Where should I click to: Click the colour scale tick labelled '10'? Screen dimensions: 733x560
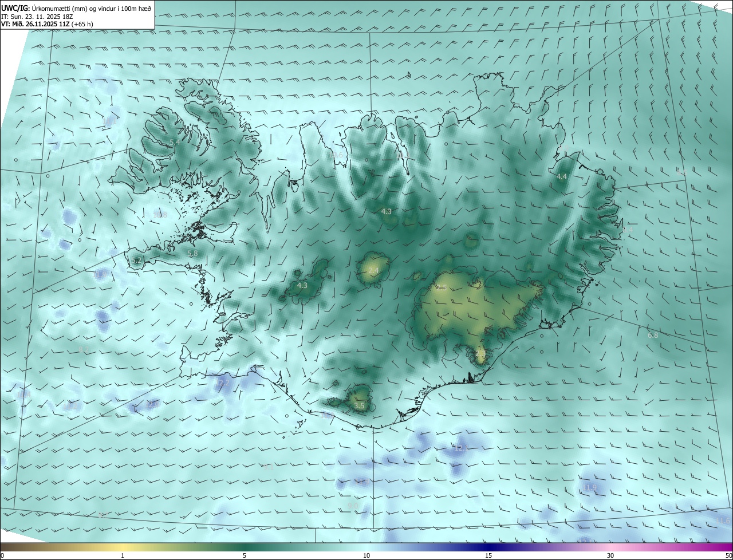click(366, 555)
